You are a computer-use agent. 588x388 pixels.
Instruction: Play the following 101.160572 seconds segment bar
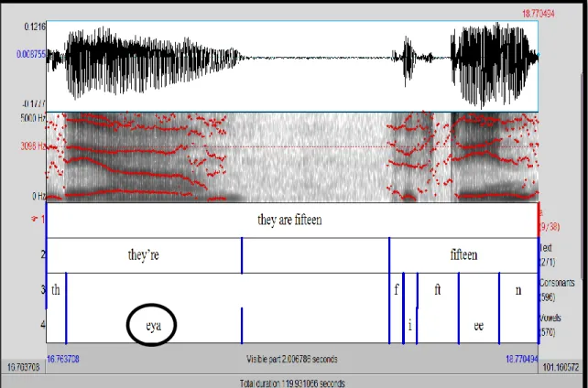561,367
